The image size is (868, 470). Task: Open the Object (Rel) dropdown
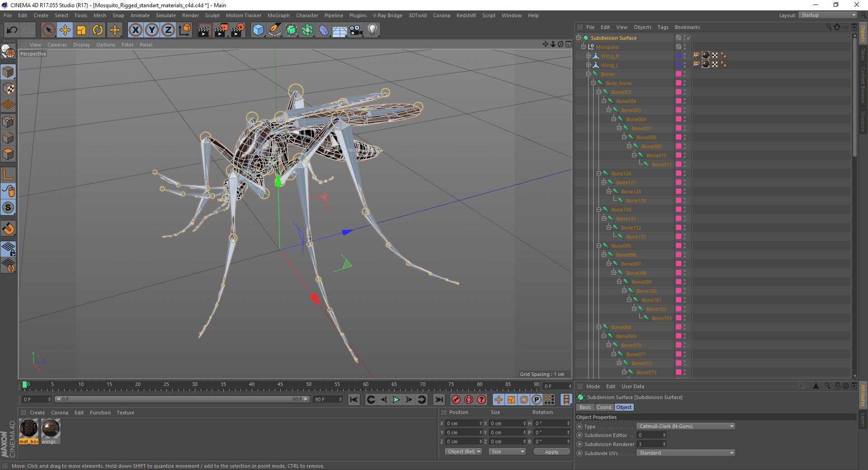click(463, 451)
